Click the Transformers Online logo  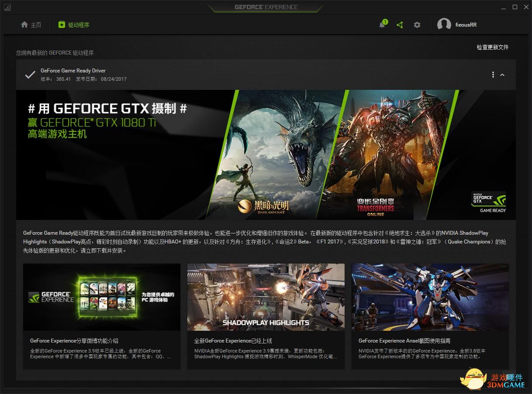376,207
